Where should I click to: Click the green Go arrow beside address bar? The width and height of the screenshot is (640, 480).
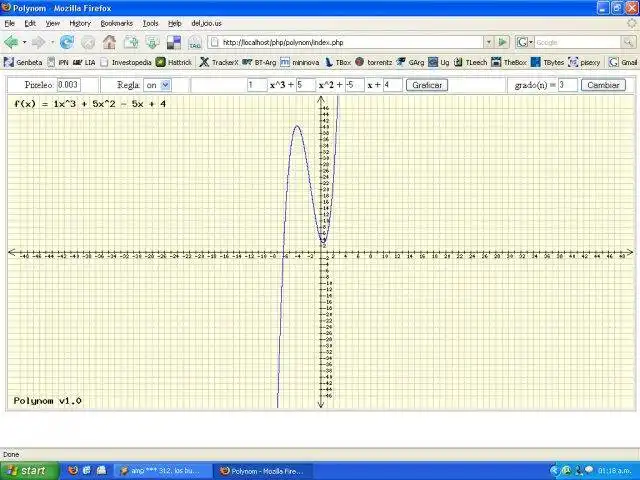point(503,42)
